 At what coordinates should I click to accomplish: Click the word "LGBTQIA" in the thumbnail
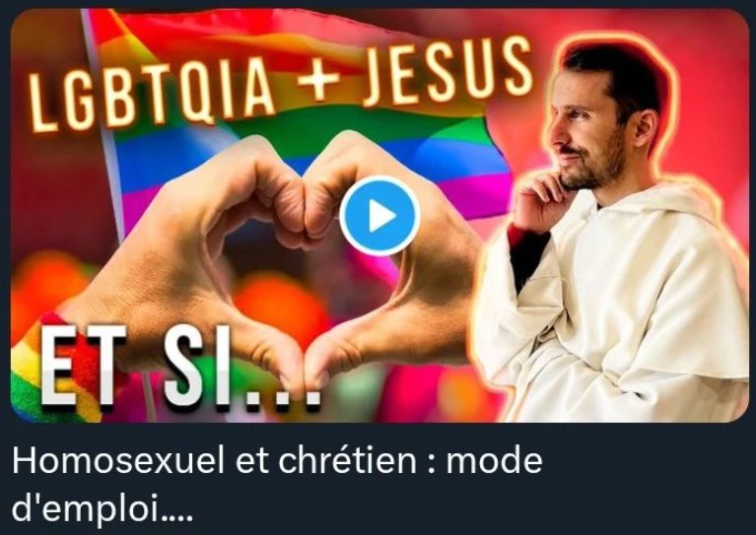click(152, 94)
